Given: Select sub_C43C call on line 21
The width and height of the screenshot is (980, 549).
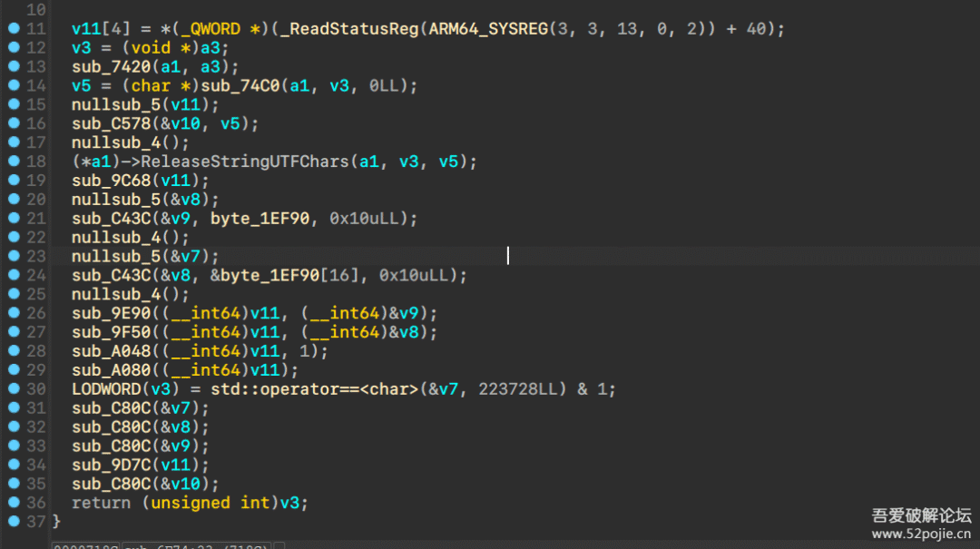Looking at the screenshot, I should tap(112, 218).
